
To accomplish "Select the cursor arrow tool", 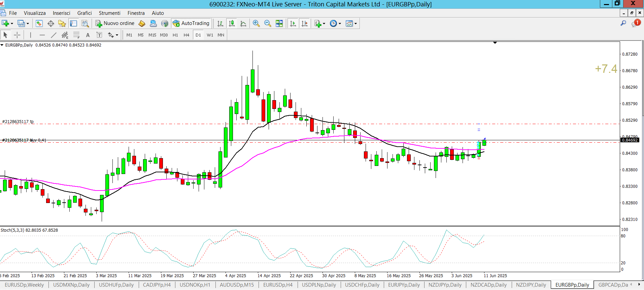I will 5,35.
